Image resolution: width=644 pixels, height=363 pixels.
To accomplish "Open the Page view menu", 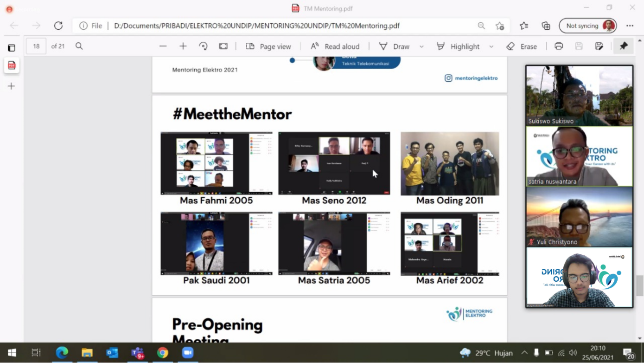I will click(x=268, y=46).
